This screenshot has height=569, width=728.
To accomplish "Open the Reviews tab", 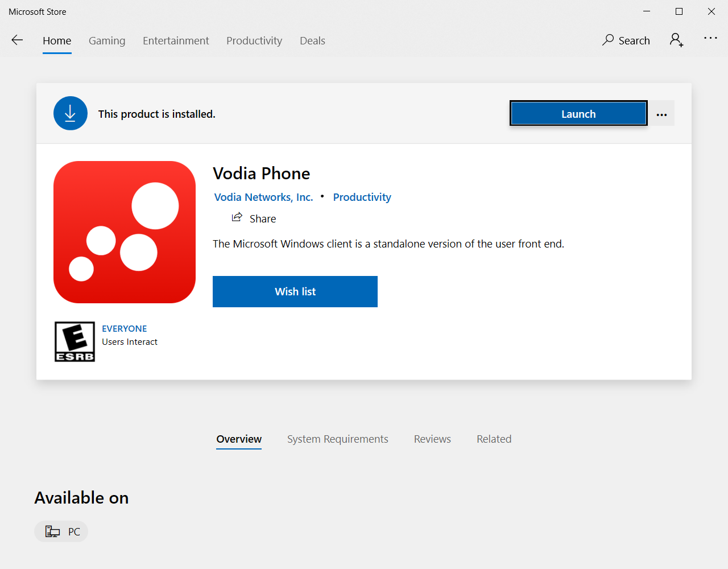I will coord(432,439).
